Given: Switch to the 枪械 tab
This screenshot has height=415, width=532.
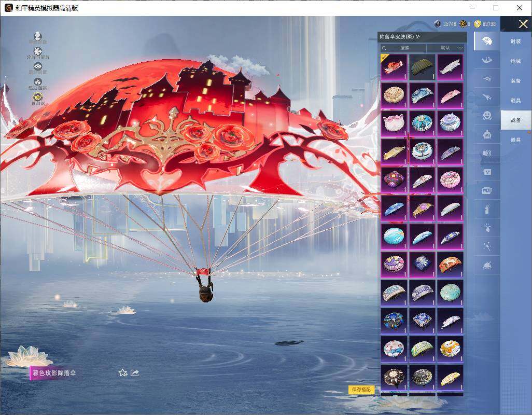Looking at the screenshot, I should [516, 61].
